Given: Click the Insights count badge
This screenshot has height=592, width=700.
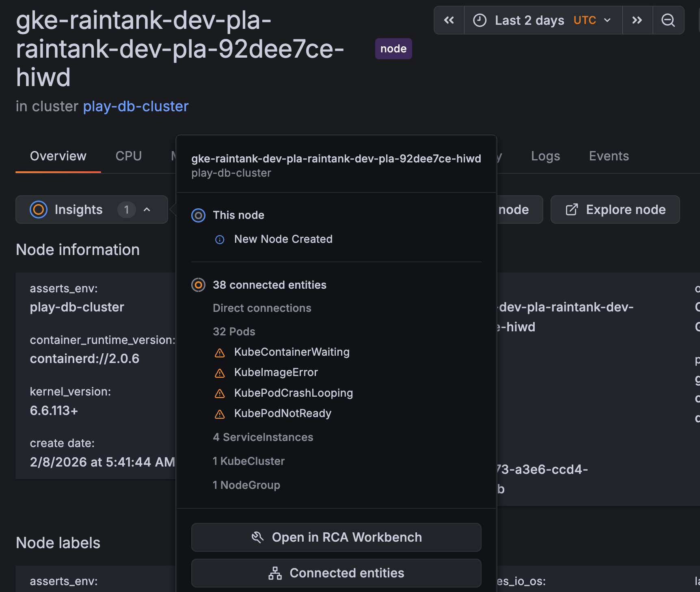Looking at the screenshot, I should click(x=126, y=210).
